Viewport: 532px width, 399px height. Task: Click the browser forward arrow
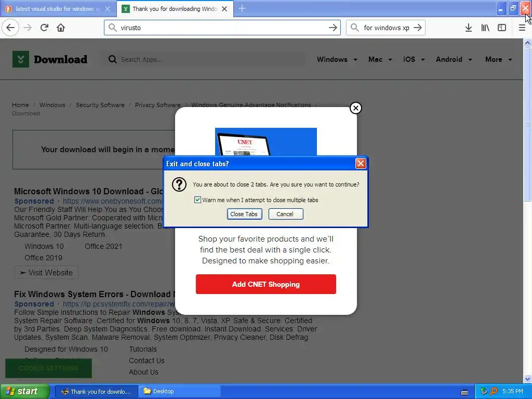pos(28,28)
